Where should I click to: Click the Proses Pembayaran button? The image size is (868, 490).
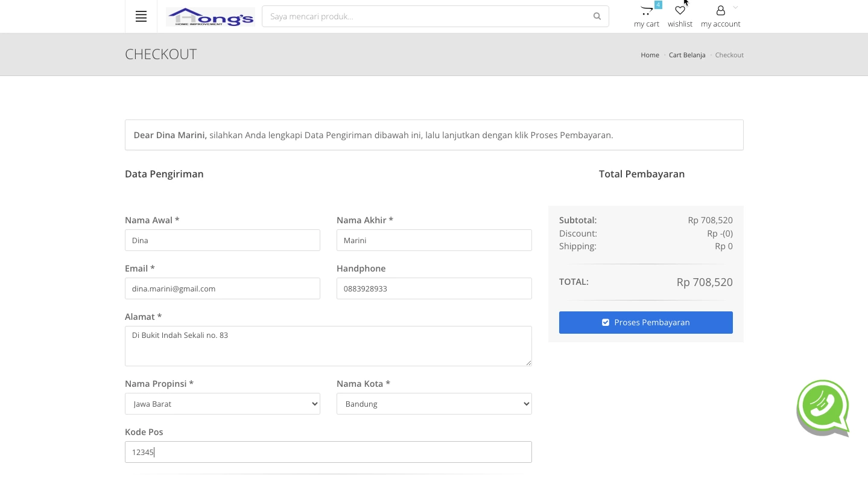645,322
